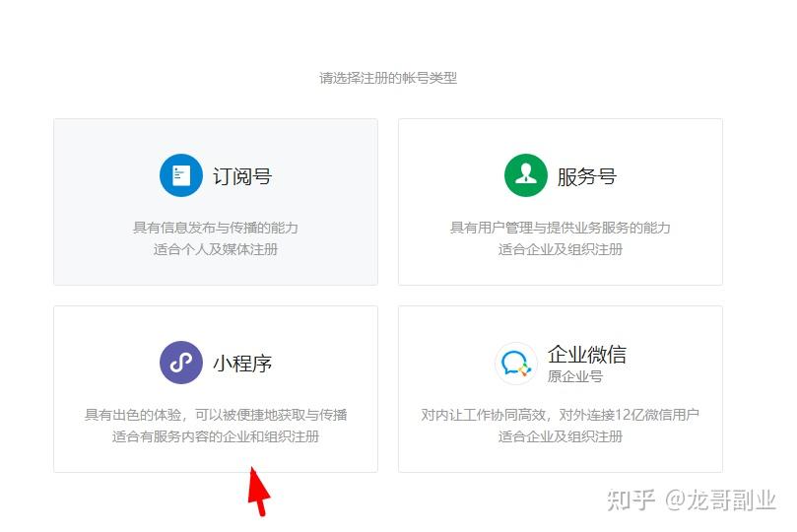Screen dimensions: 797x532
Task: Click 具有出色的体验 description line
Action: coord(216,414)
